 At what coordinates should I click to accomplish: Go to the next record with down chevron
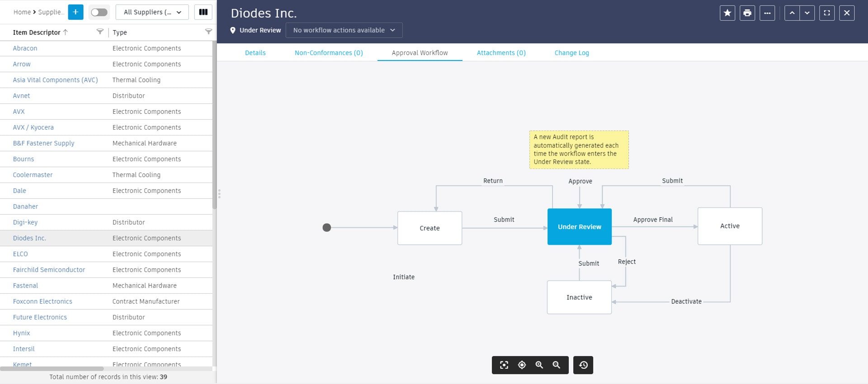[x=807, y=13]
